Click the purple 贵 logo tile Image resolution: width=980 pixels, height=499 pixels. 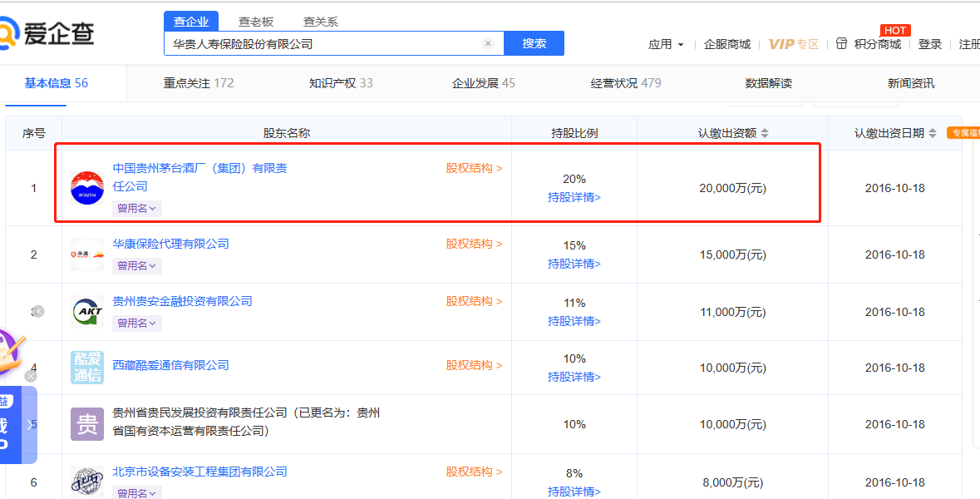pyautogui.click(x=87, y=424)
